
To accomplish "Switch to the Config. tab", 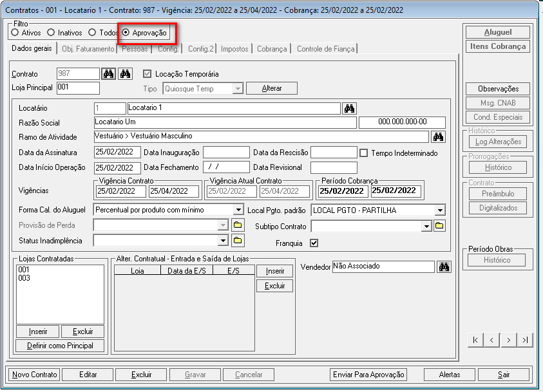I will pos(168,49).
